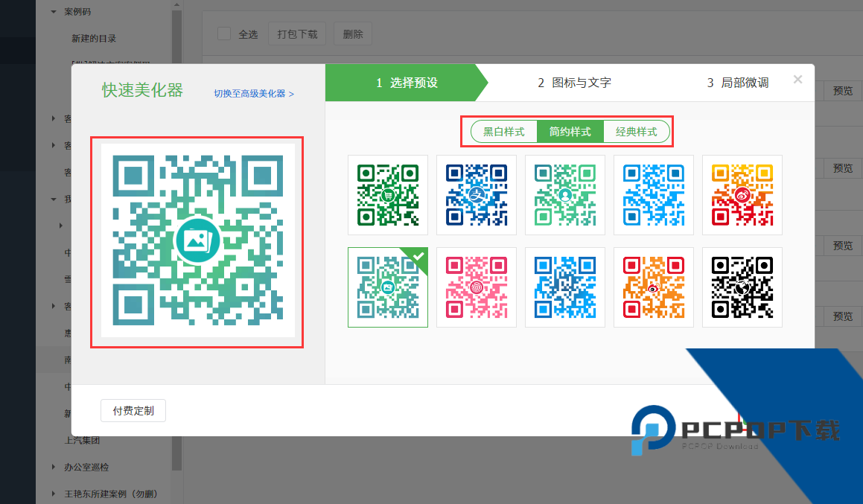
Task: Open the 新建的目录 folder
Action: (x=94, y=39)
